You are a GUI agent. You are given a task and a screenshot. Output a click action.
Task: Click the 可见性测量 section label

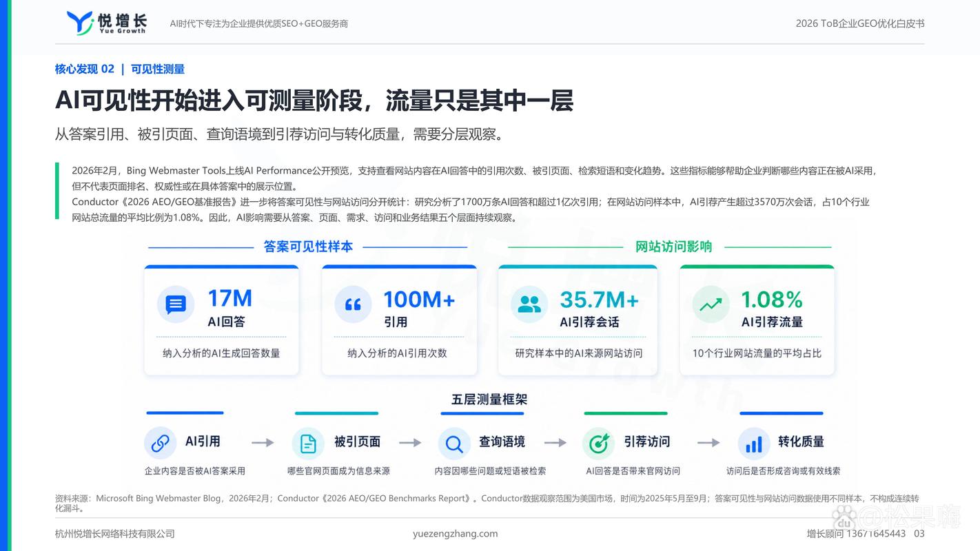point(158,69)
